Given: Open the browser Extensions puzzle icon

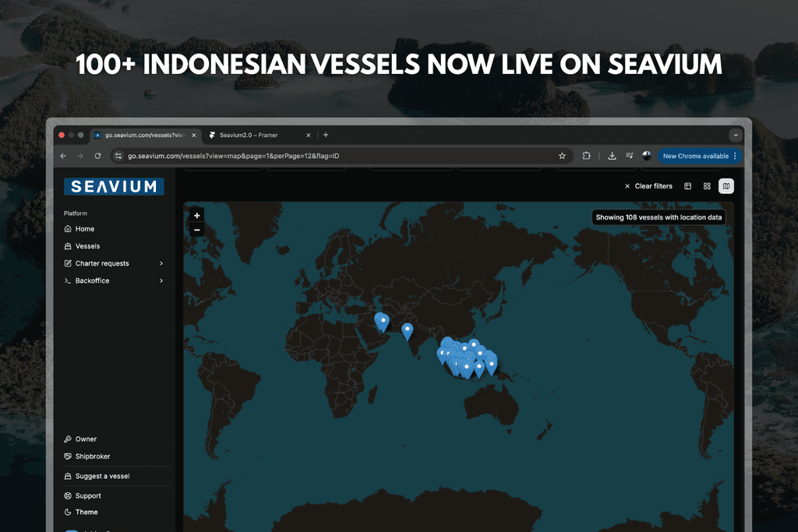Looking at the screenshot, I should 586,156.
